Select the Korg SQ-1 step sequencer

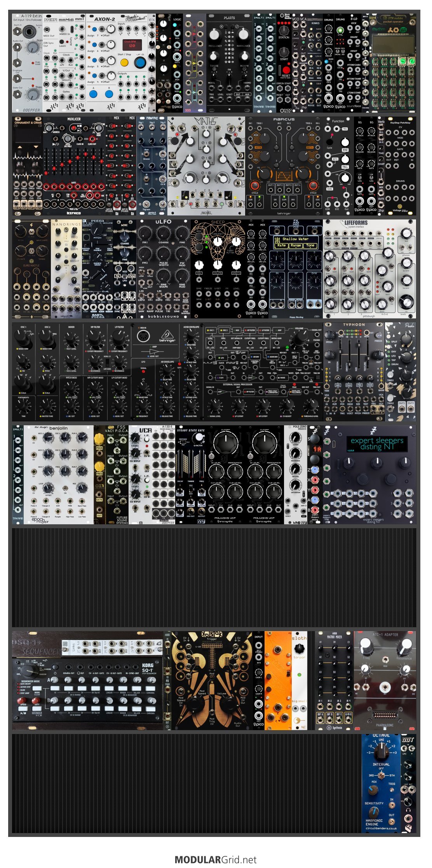[x=87, y=680]
